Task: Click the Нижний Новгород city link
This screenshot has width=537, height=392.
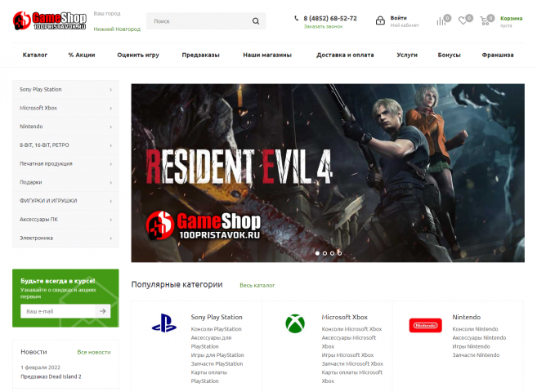Action: (117, 29)
